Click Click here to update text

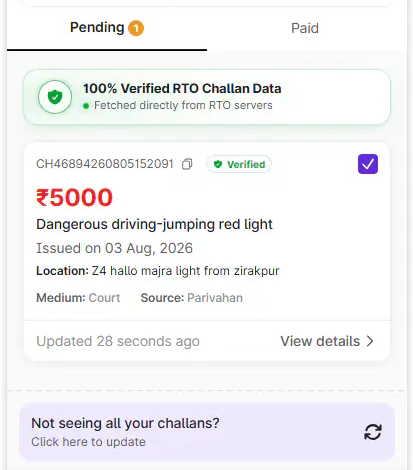(88, 442)
